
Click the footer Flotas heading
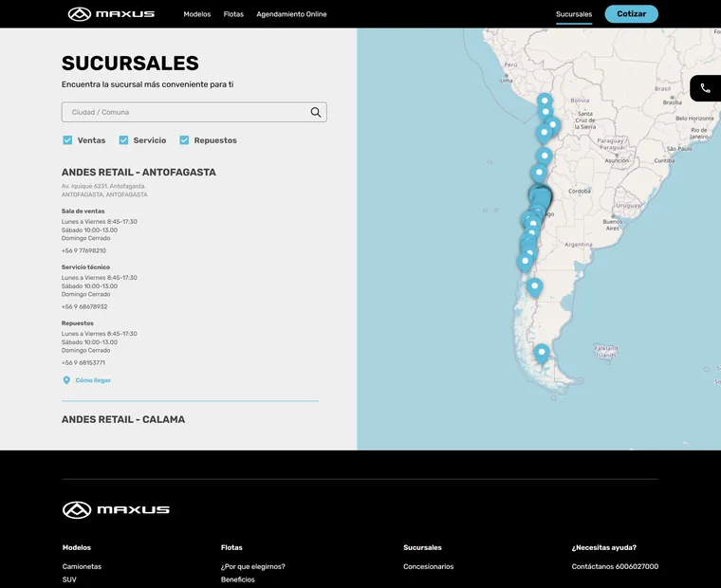point(231,547)
